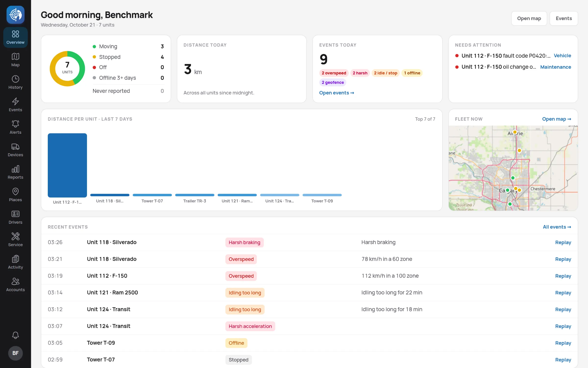Follow the Open events link
The height and width of the screenshot is (368, 588).
(x=337, y=93)
